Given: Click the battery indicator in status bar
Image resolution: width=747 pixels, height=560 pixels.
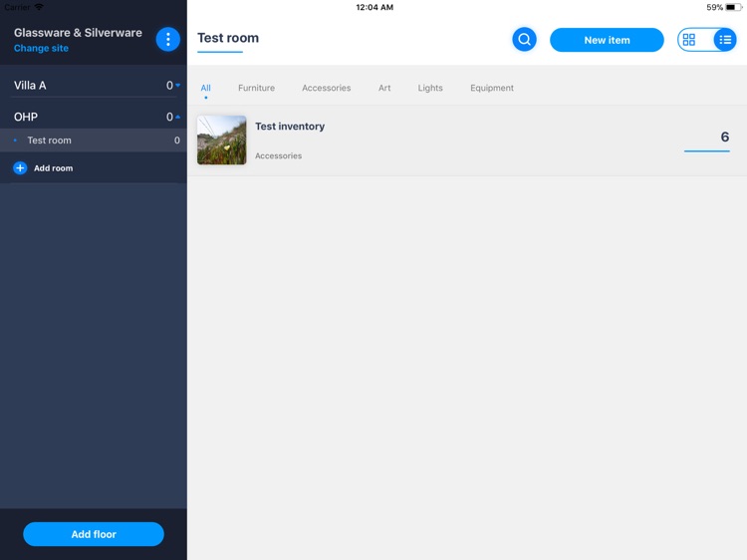Looking at the screenshot, I should coord(733,7).
